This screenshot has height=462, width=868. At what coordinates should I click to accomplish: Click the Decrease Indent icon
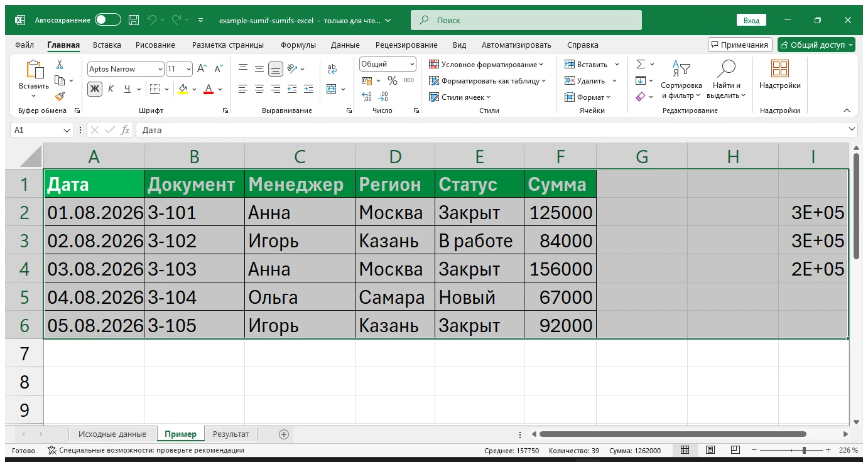point(292,89)
